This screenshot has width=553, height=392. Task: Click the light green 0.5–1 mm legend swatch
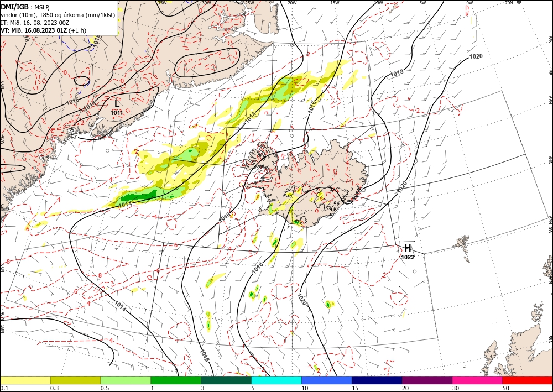126,380
